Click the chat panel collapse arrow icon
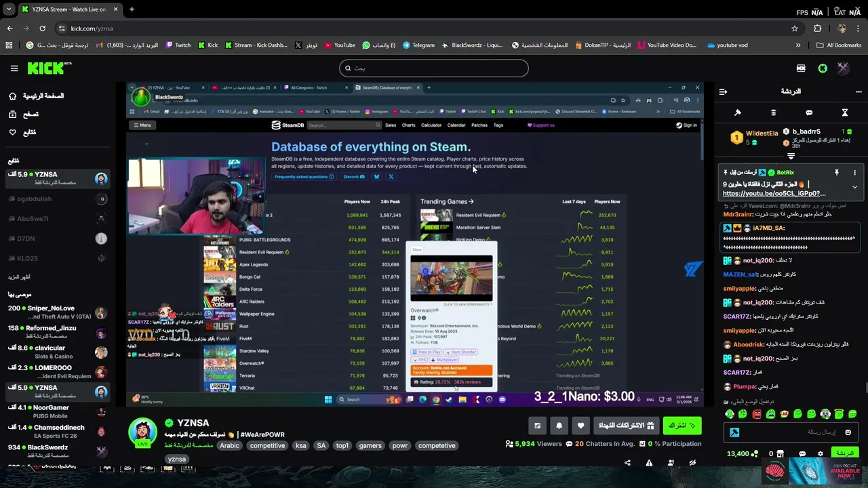This screenshot has height=488, width=868. [723, 91]
